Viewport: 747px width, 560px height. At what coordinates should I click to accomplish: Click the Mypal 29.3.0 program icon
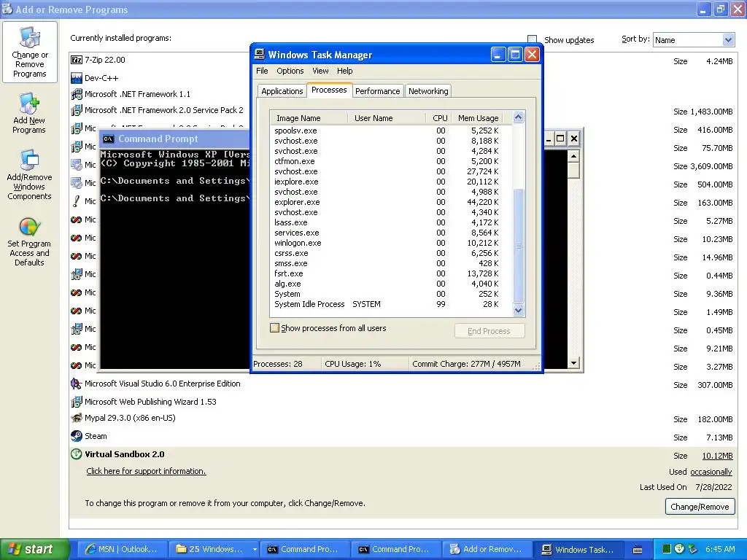[76, 418]
